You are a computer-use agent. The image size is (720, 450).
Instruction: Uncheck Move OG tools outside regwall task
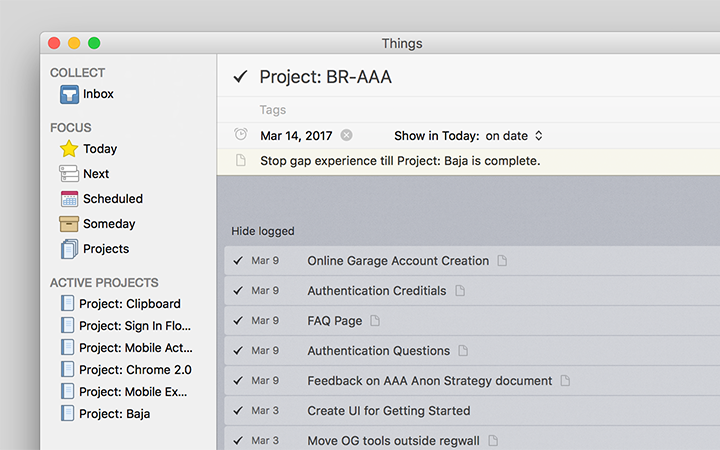pos(238,440)
